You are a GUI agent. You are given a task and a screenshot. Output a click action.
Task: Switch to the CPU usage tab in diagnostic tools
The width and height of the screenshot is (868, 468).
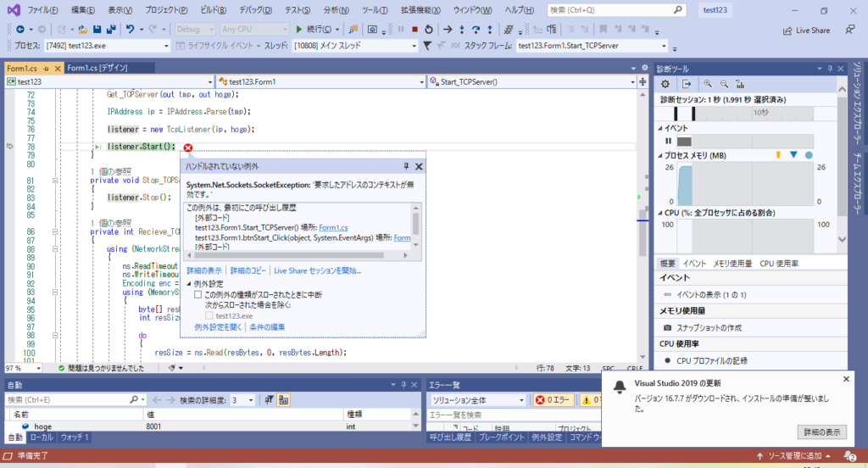[x=779, y=264]
